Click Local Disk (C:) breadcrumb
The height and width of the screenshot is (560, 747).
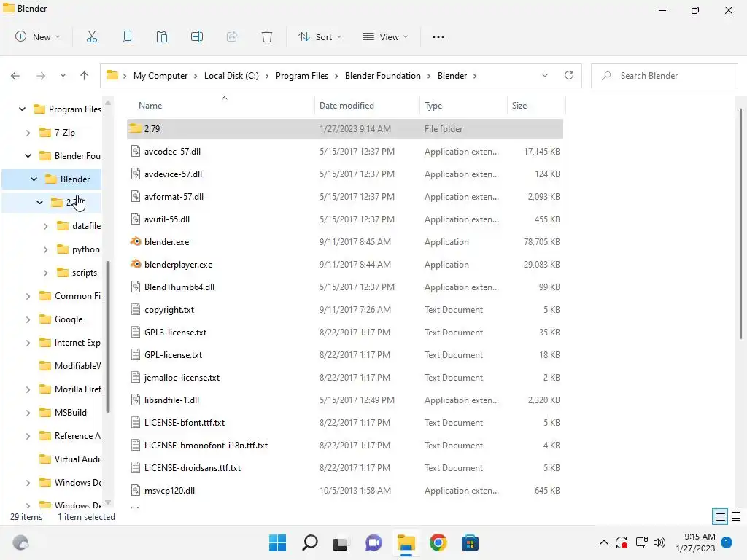click(231, 76)
